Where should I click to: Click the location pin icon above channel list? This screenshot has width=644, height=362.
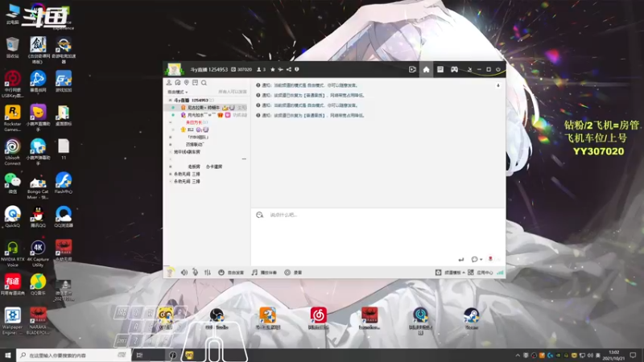[187, 83]
